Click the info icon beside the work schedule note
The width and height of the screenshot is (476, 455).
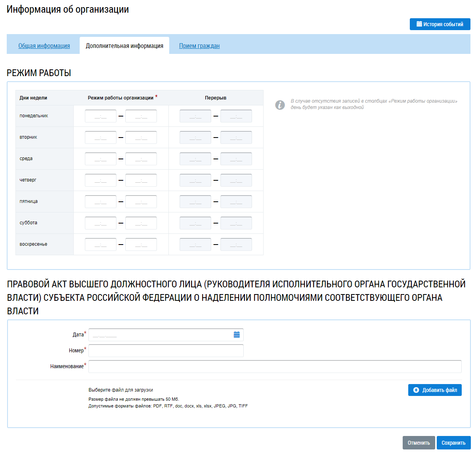point(280,105)
